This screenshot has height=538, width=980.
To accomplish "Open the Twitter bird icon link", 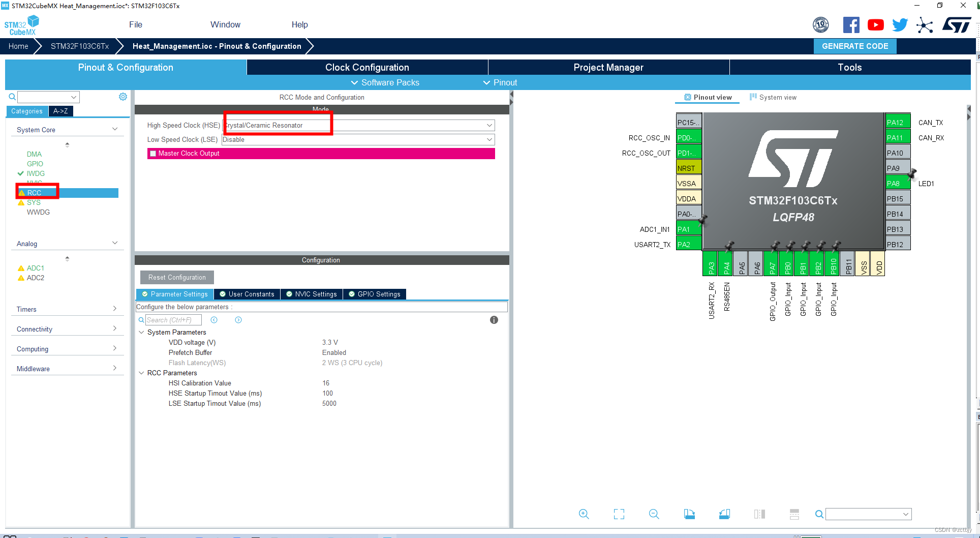I will click(x=900, y=25).
